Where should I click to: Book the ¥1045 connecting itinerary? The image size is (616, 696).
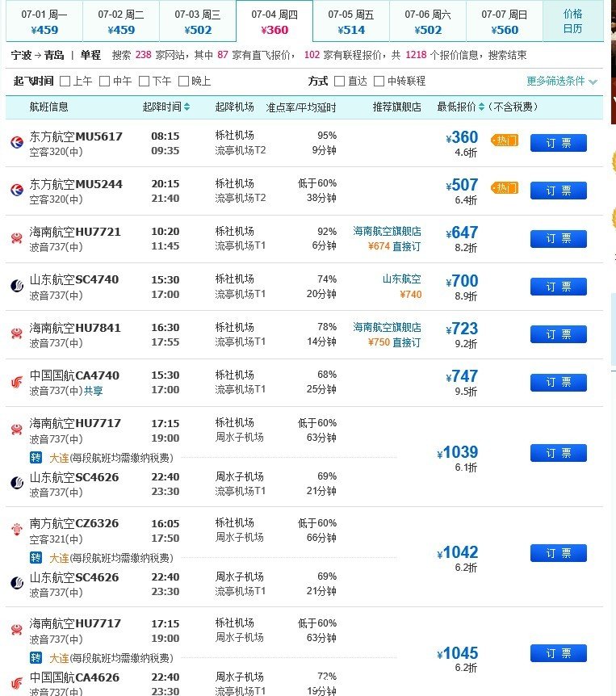[559, 653]
